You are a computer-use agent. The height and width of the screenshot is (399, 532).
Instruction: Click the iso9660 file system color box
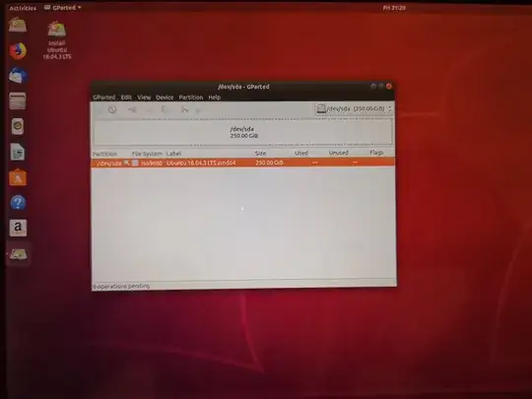(x=135, y=163)
